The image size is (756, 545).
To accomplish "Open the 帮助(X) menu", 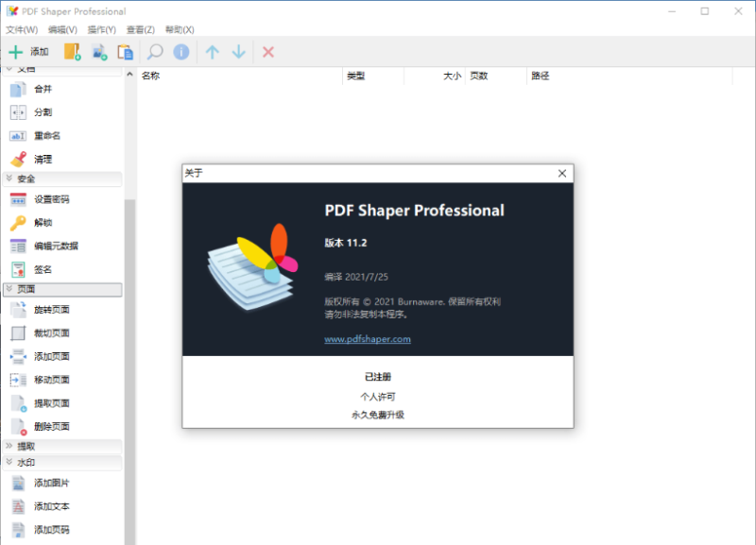I will pyautogui.click(x=180, y=30).
